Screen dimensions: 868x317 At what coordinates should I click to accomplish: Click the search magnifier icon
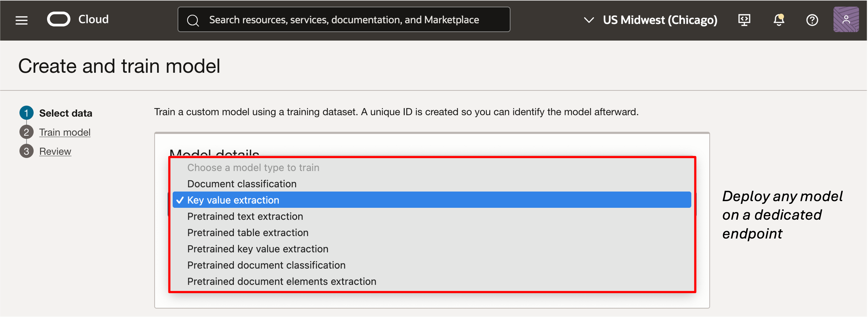click(193, 20)
